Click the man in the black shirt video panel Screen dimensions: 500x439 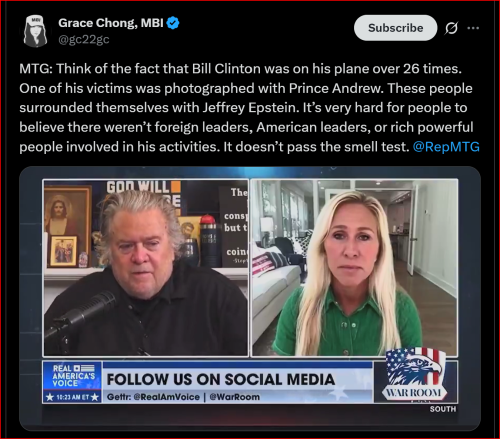pyautogui.click(x=146, y=268)
